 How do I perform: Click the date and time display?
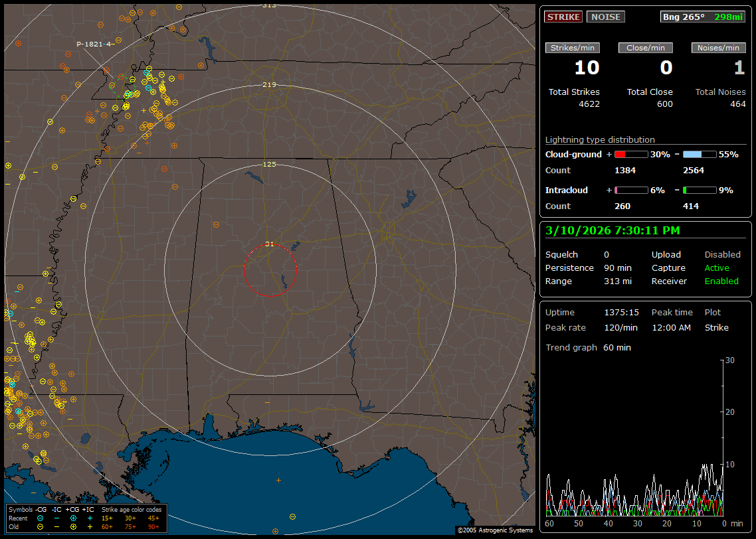tap(612, 230)
